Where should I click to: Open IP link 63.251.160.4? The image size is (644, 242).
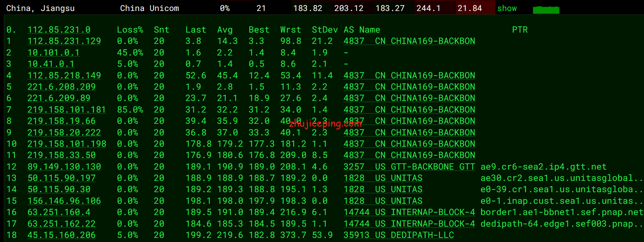click(x=59, y=212)
